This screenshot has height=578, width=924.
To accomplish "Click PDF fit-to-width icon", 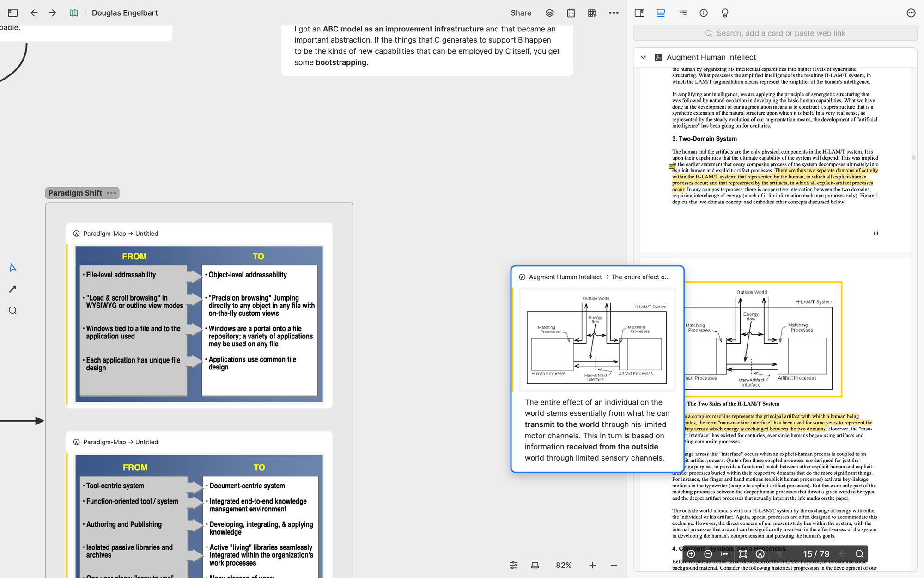I will pyautogui.click(x=725, y=554).
